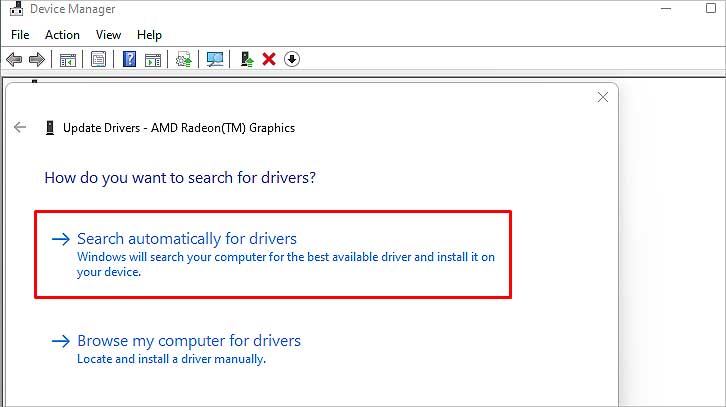Open the View menu
The width and height of the screenshot is (726, 407).
[x=108, y=35]
